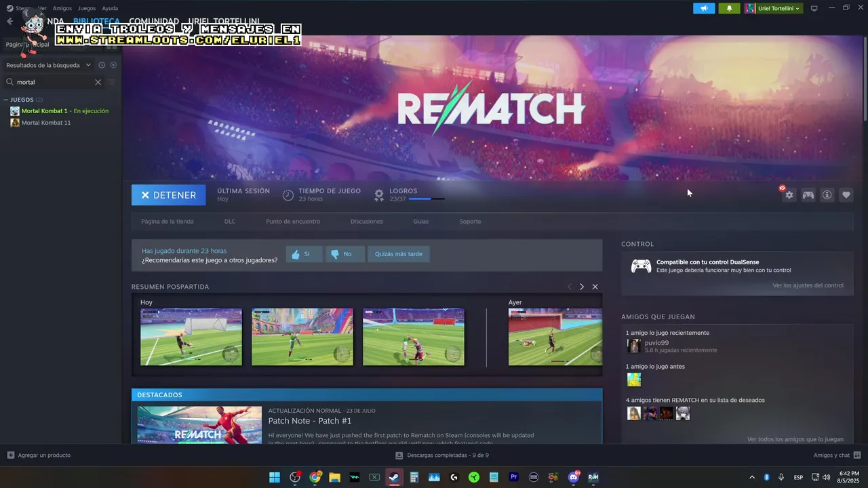Click the add product plus icon

(x=11, y=455)
